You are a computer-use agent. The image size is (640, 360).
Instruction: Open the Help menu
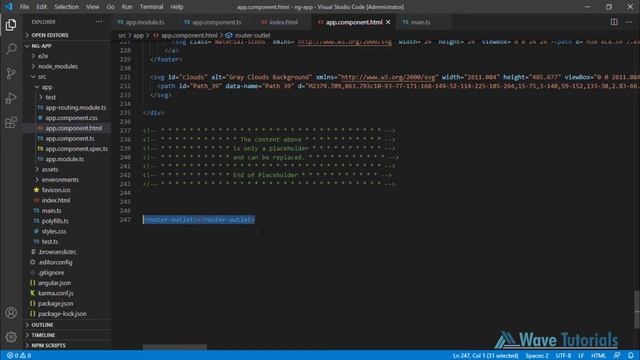(177, 7)
